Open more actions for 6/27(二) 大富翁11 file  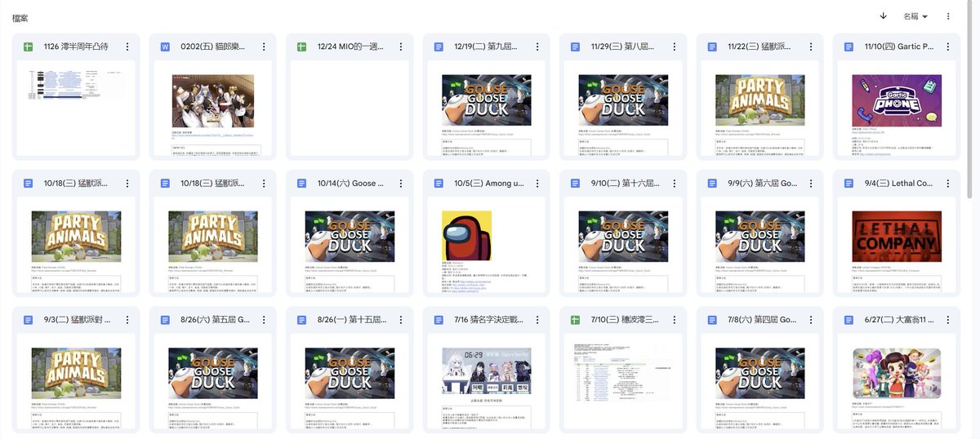[x=948, y=320]
